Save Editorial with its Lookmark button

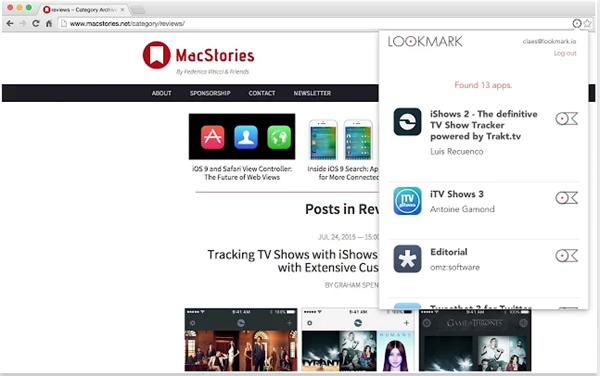coord(566,256)
